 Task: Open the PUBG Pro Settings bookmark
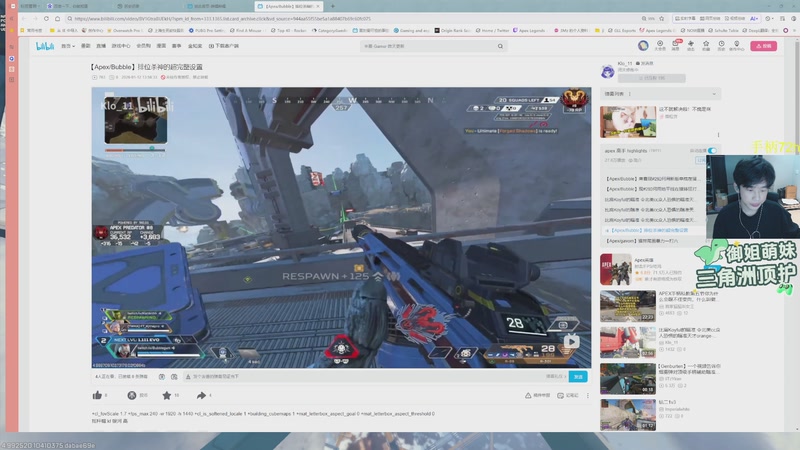point(207,31)
